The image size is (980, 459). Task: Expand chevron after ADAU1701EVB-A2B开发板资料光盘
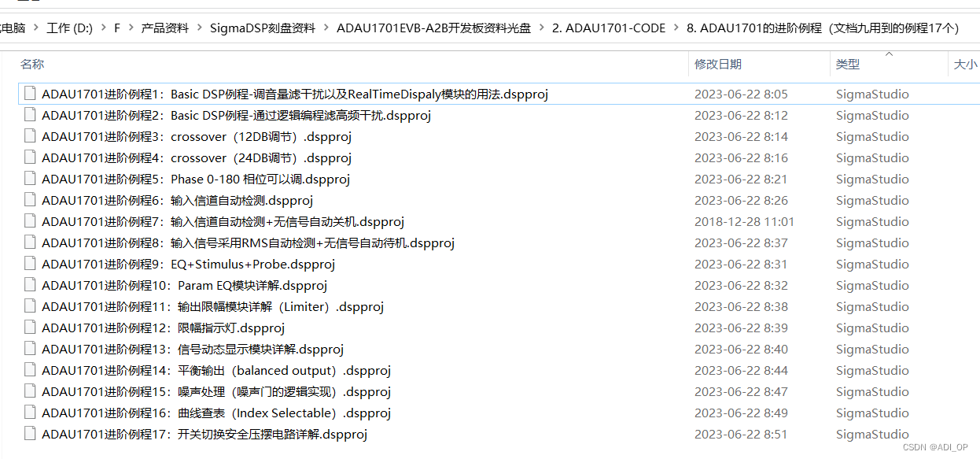(x=541, y=28)
